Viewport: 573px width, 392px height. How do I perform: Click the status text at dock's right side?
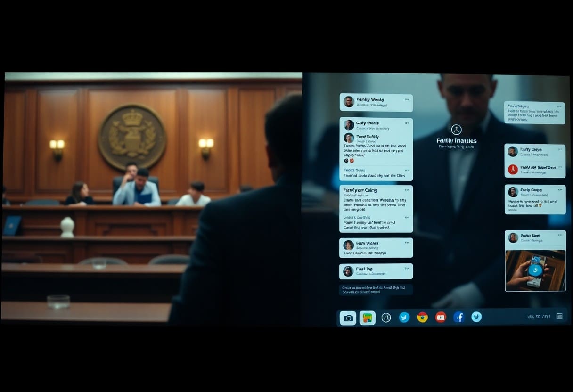click(538, 317)
